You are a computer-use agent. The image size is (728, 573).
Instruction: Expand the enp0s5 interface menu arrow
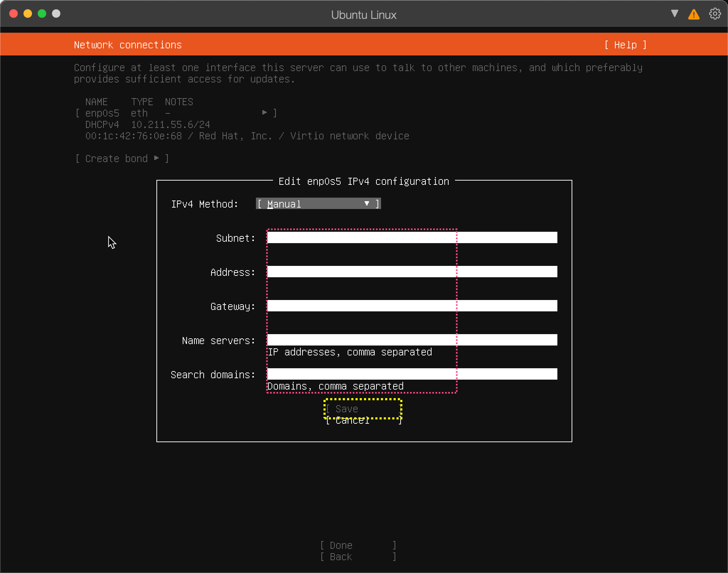pyautogui.click(x=264, y=113)
